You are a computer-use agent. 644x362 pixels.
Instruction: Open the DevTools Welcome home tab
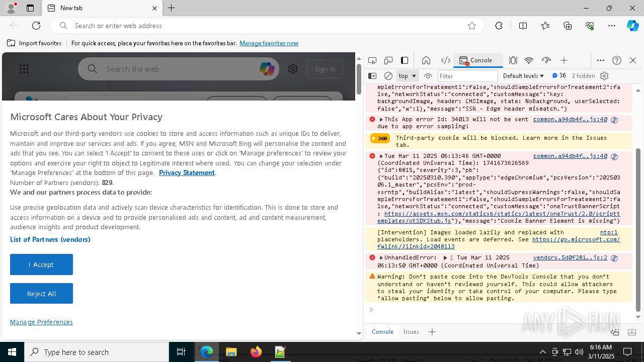click(x=426, y=60)
